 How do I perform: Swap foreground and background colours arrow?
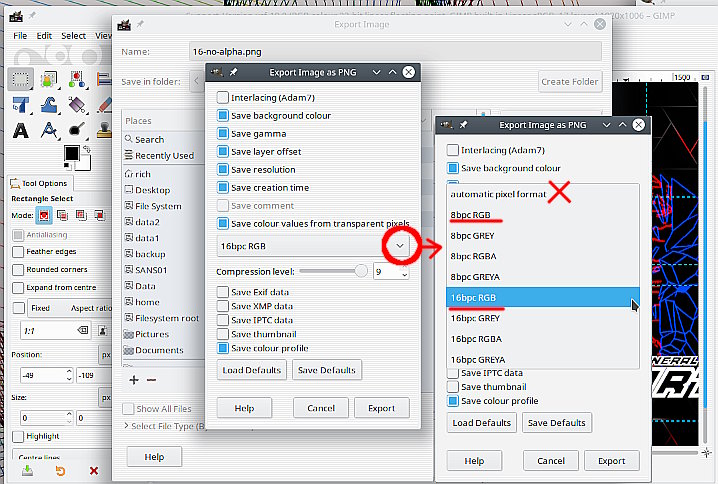tap(87, 149)
